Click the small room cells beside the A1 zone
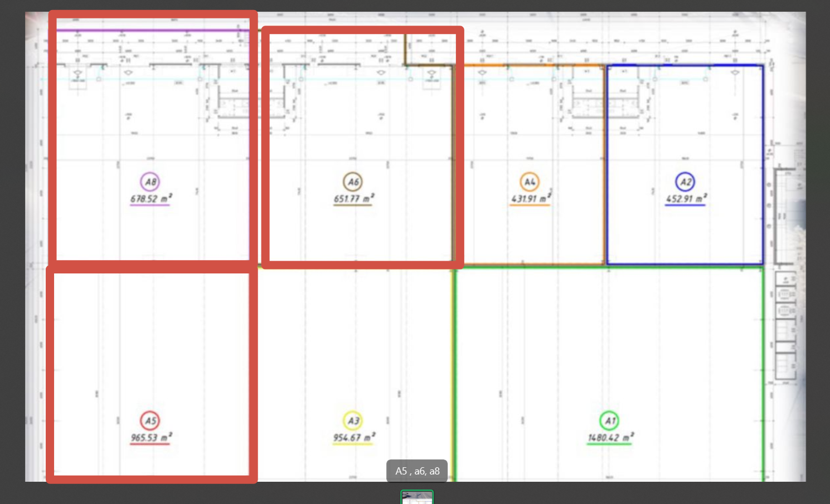The width and height of the screenshot is (830, 504). (x=786, y=326)
